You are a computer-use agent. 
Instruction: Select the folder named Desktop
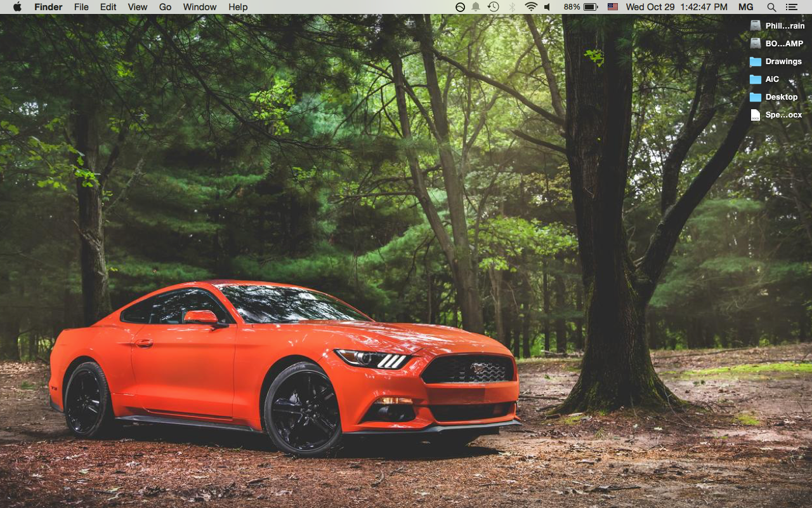point(774,97)
